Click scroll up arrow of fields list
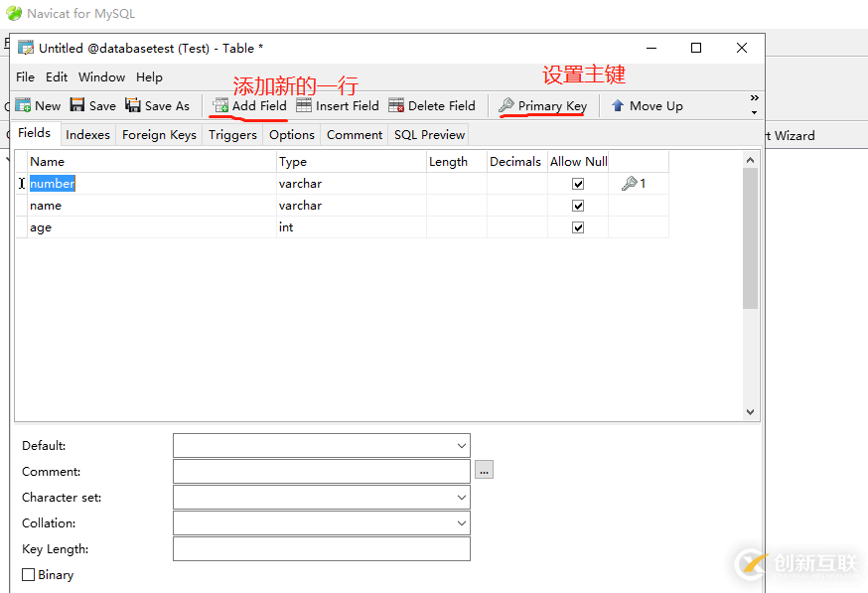Image resolution: width=868 pixels, height=593 pixels. 750,160
